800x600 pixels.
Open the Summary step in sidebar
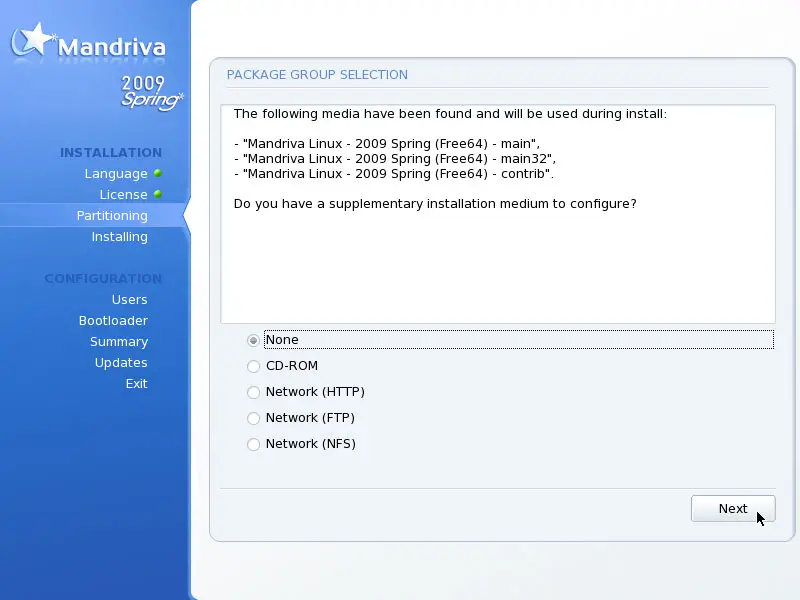[119, 342]
